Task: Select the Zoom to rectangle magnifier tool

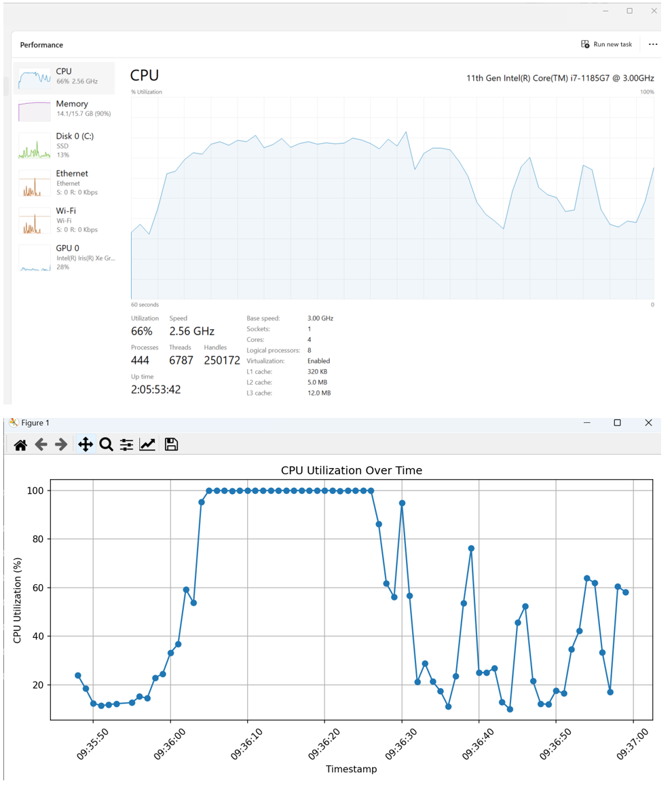Action: [x=106, y=445]
